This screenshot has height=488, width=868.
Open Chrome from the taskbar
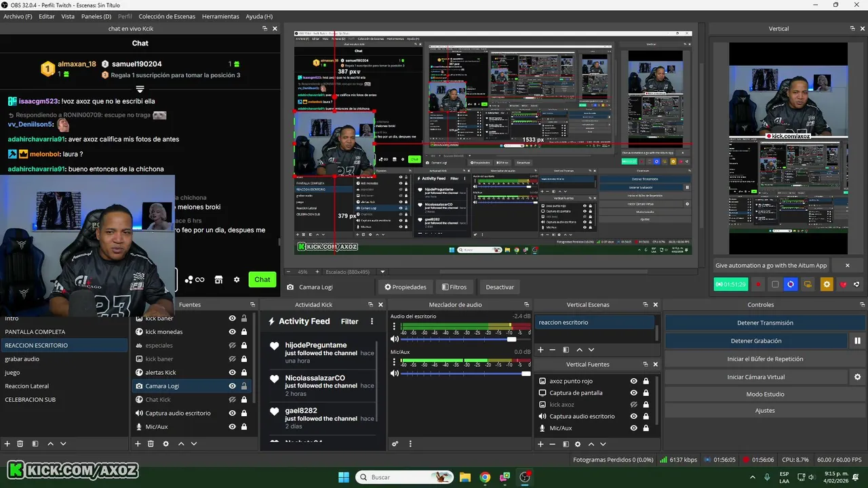(x=485, y=477)
